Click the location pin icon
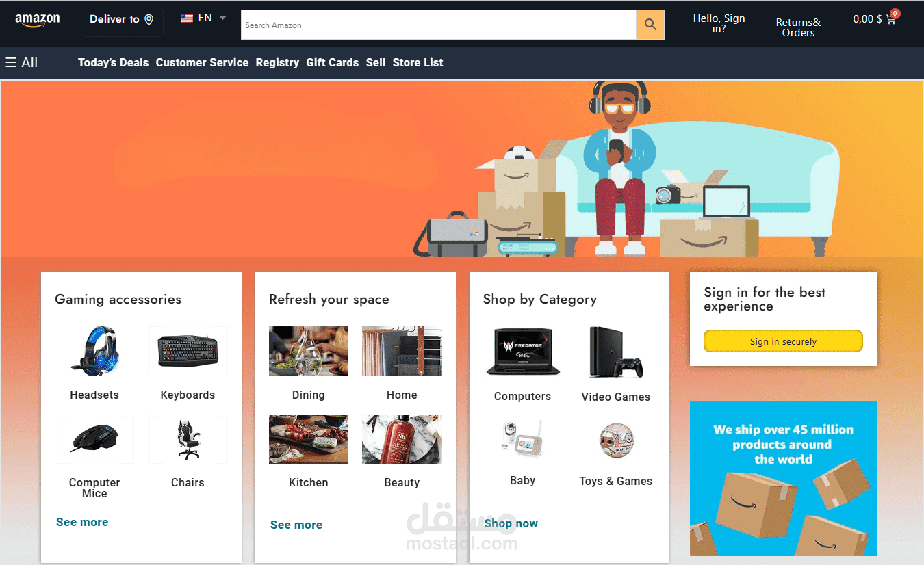 click(x=149, y=19)
